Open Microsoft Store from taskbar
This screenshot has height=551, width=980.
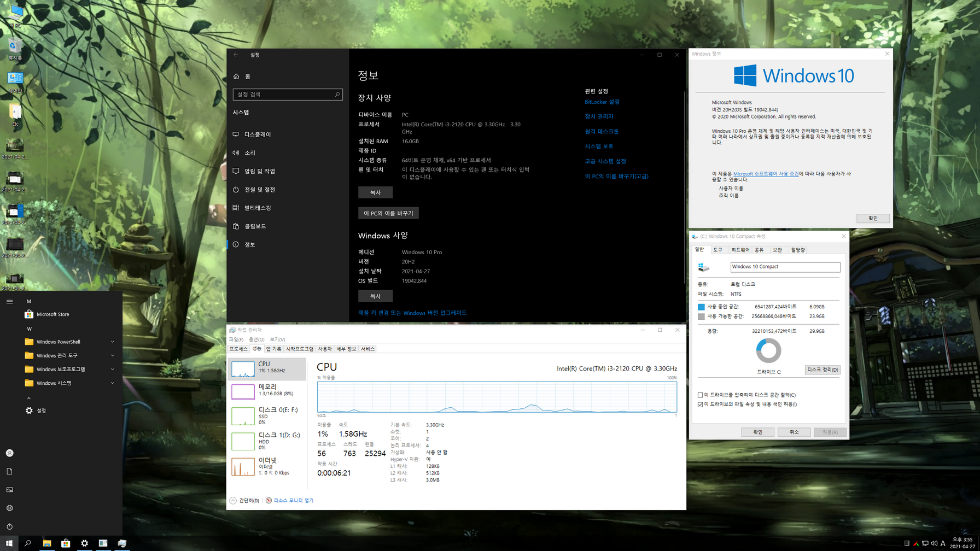(x=66, y=543)
